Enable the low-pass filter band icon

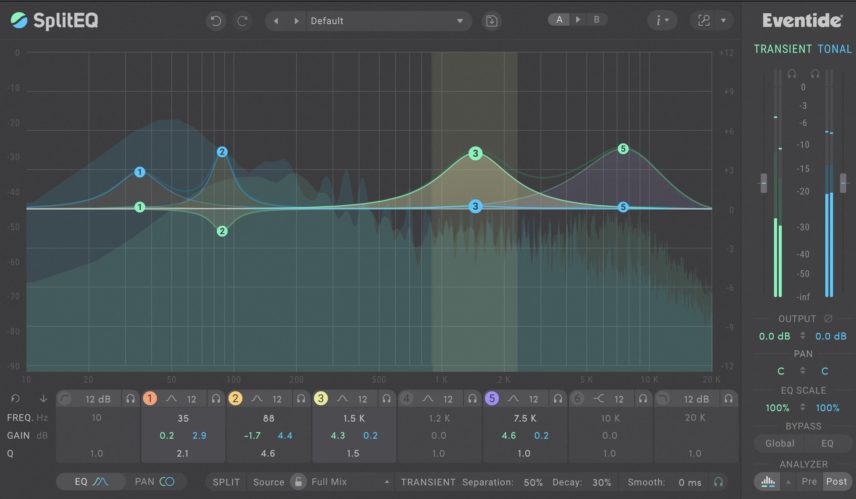[663, 399]
